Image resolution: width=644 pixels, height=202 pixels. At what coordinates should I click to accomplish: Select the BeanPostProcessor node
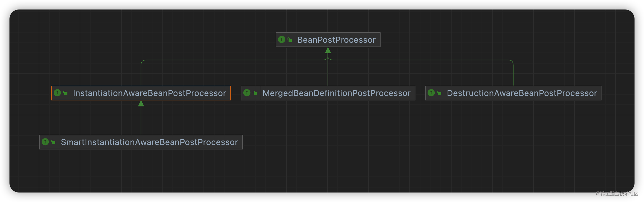(x=328, y=40)
